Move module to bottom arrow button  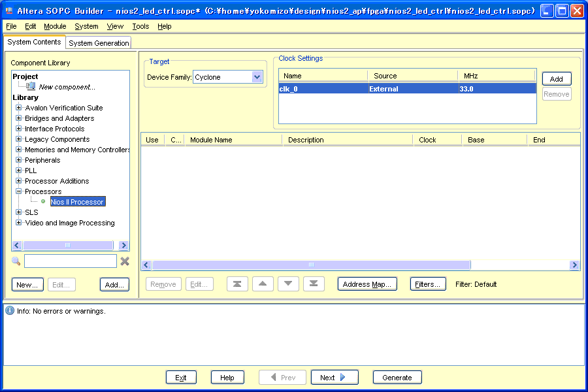point(314,284)
